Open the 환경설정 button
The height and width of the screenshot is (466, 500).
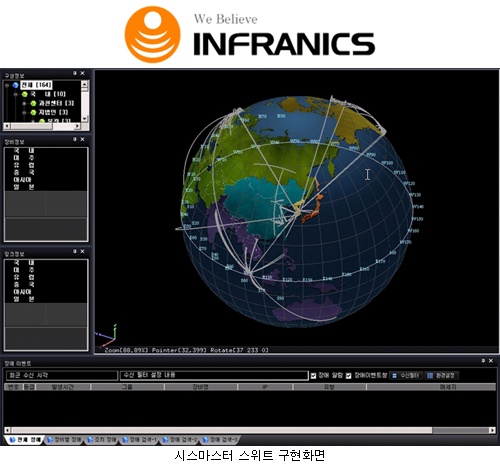(x=442, y=376)
